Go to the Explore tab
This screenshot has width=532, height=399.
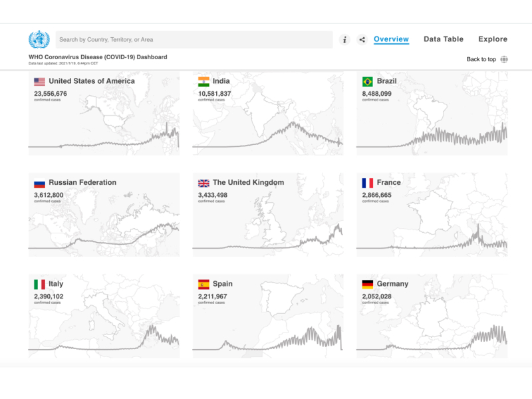point(493,39)
